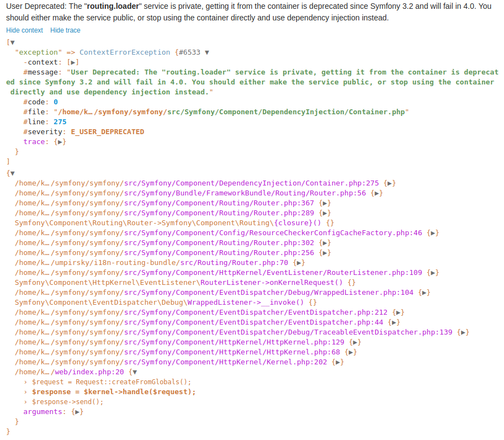Click the Hide trace link
Image resolution: width=504 pixels, height=440 pixels.
tap(65, 30)
